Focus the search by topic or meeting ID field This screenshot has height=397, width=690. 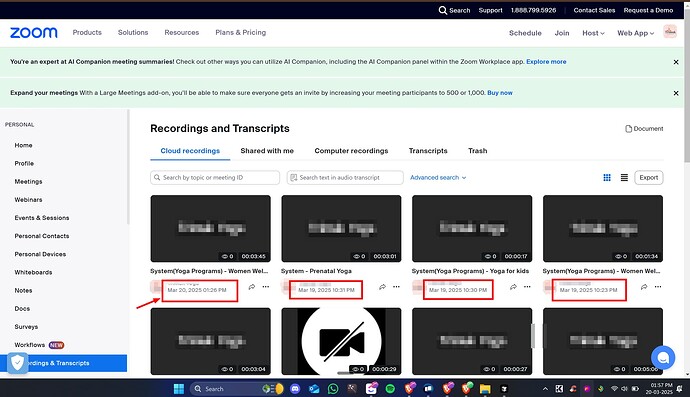(x=215, y=177)
